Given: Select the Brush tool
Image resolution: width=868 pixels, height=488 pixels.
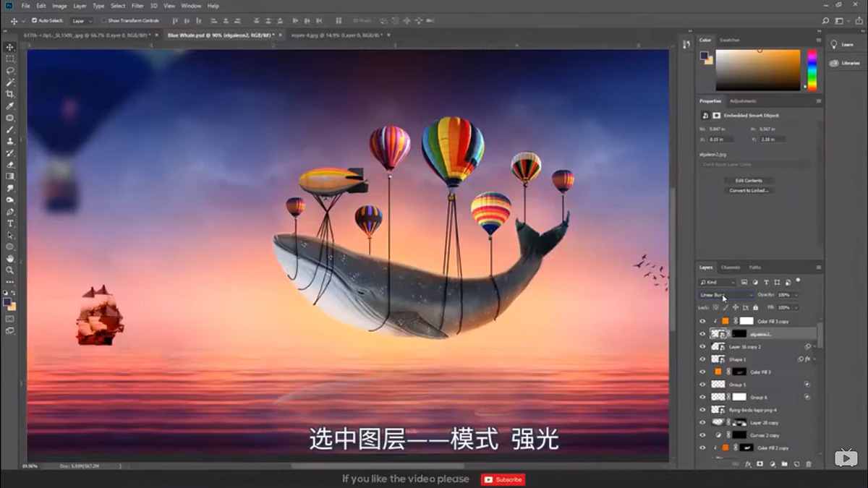Looking at the screenshot, I should (x=9, y=129).
